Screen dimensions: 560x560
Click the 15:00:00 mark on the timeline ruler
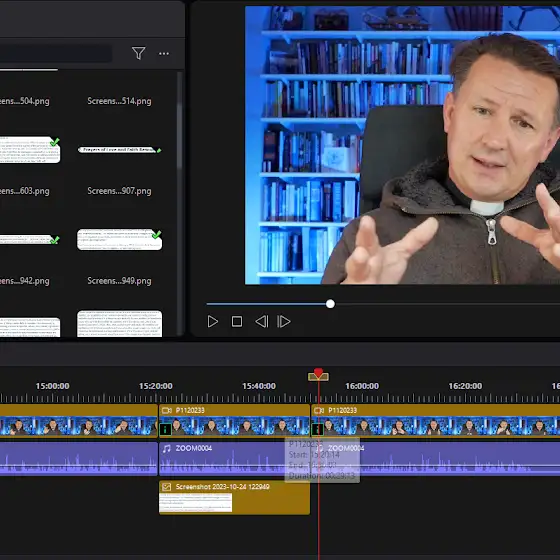pyautogui.click(x=52, y=386)
